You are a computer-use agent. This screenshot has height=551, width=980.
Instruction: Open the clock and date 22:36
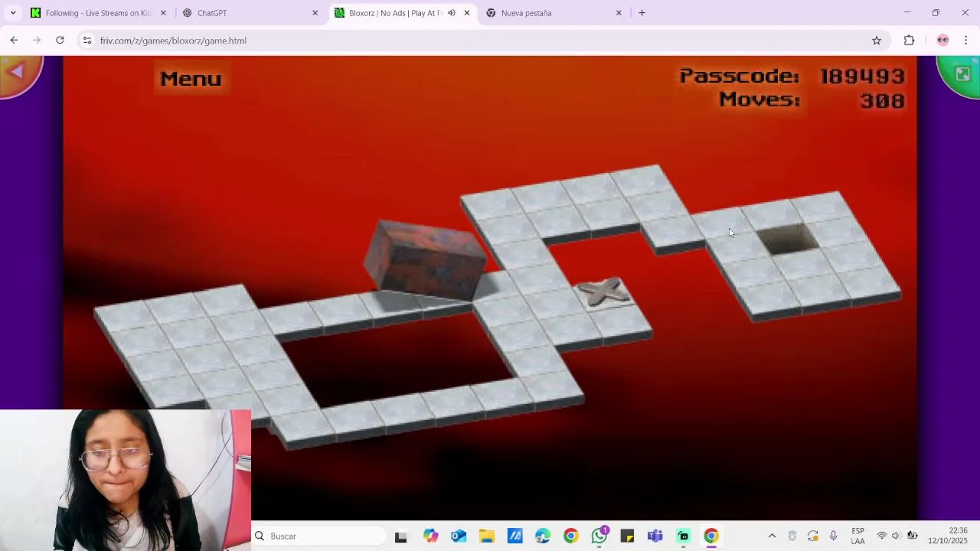pyautogui.click(x=948, y=536)
